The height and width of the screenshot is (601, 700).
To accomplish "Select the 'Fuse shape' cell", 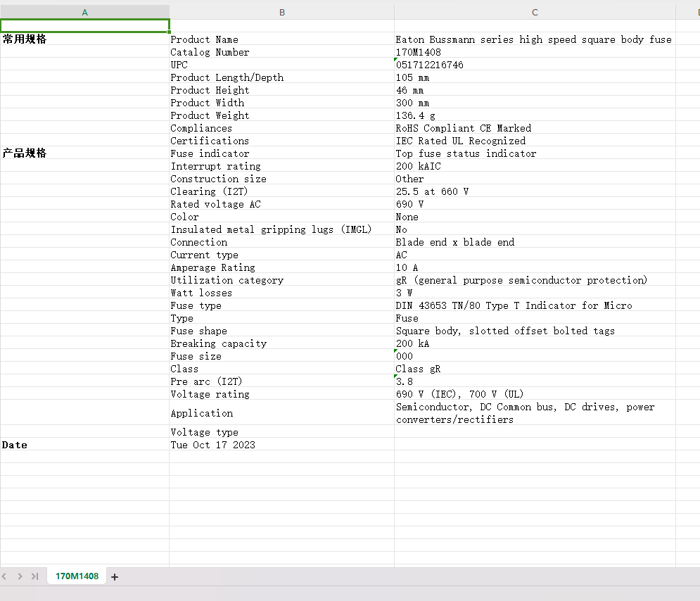I will point(281,331).
